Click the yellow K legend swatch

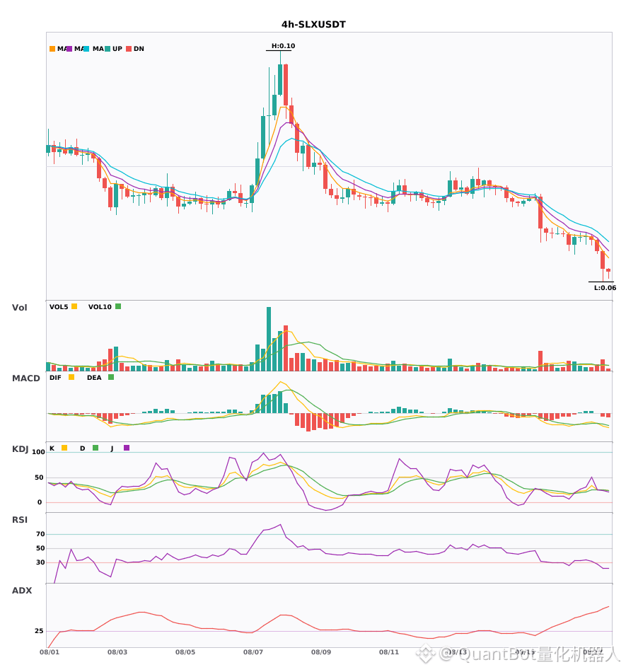pos(64,448)
